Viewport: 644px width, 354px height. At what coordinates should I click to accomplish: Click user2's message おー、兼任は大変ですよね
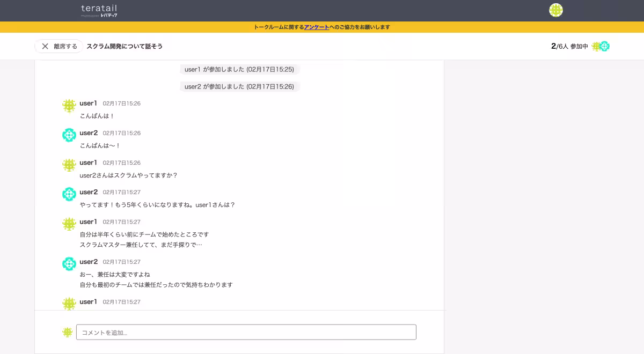[x=116, y=274]
